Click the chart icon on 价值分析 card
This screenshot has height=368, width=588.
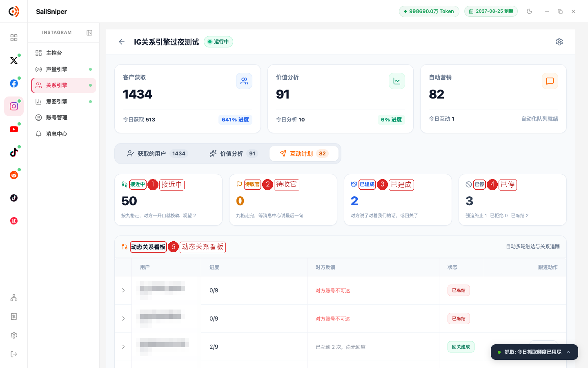(x=397, y=81)
